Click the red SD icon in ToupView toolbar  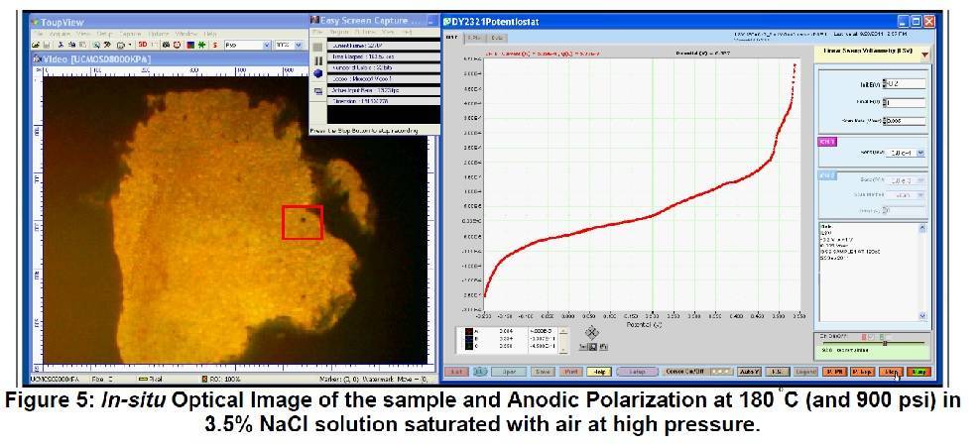(x=143, y=45)
